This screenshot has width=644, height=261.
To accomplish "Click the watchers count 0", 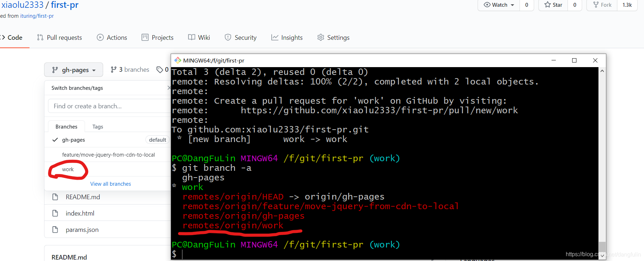I will tap(527, 5).
